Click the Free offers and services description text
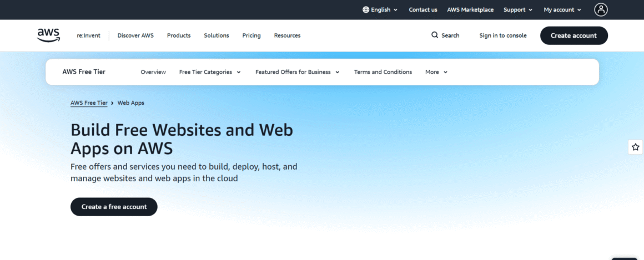644x260 pixels. (184, 172)
